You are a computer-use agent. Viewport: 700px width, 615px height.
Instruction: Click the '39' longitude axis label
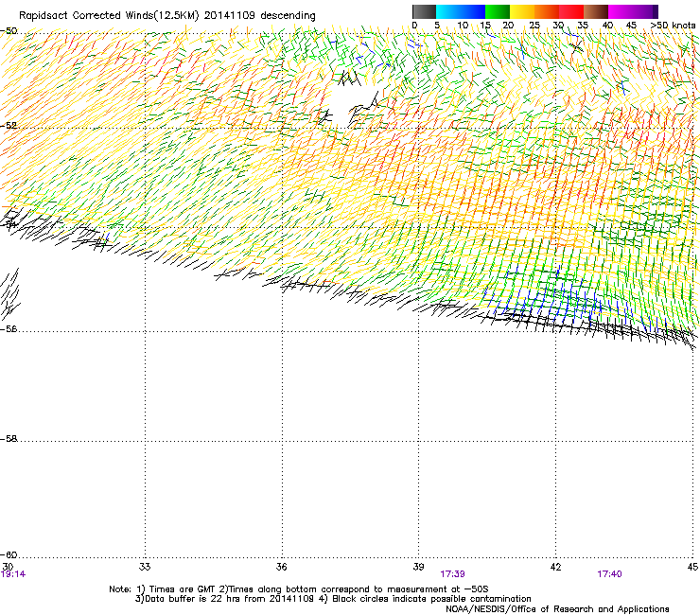pyautogui.click(x=418, y=567)
